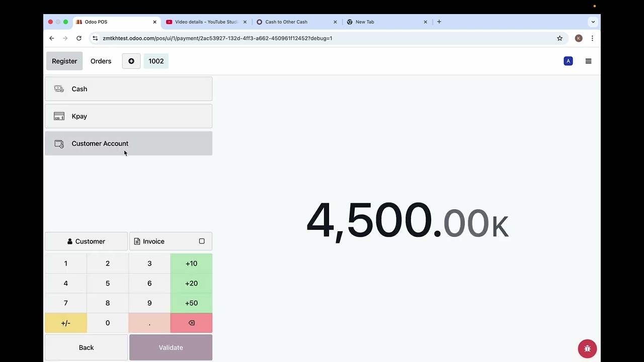Click the Invoice document icon
644x362 pixels.
[137, 241]
